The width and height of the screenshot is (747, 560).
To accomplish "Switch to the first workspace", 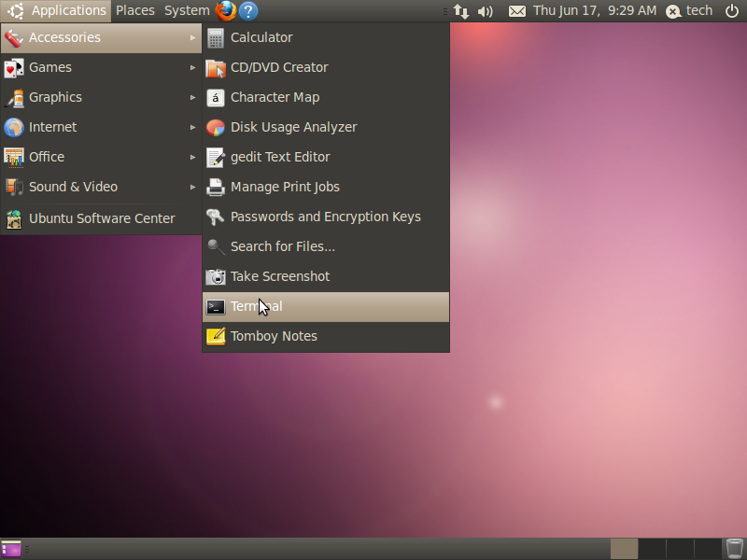I will coord(624,549).
